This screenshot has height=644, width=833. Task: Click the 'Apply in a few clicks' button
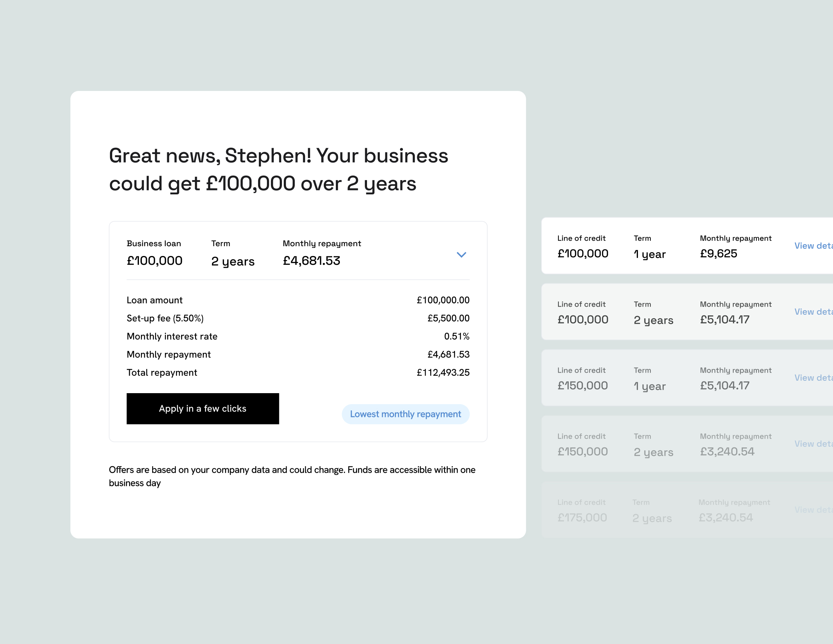tap(202, 409)
